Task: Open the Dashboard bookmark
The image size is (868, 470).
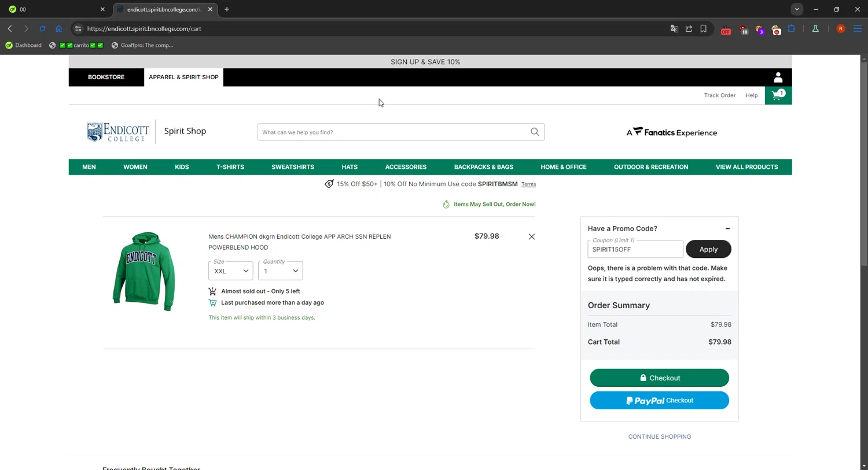Action: (24, 45)
